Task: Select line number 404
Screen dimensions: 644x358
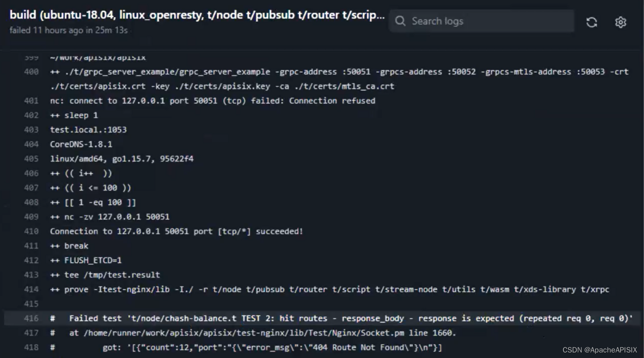Action: tap(31, 144)
